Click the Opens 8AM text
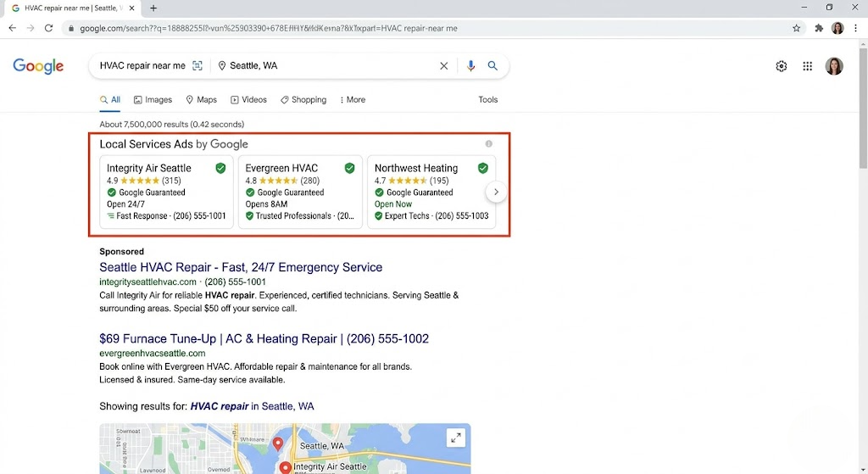Image resolution: width=868 pixels, height=474 pixels. (266, 204)
